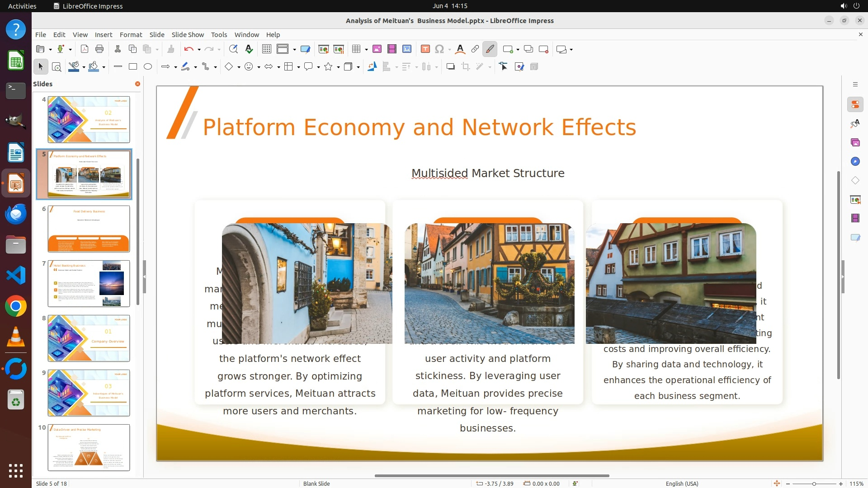Click the Export as PDF icon
The image size is (868, 488).
pos(84,49)
